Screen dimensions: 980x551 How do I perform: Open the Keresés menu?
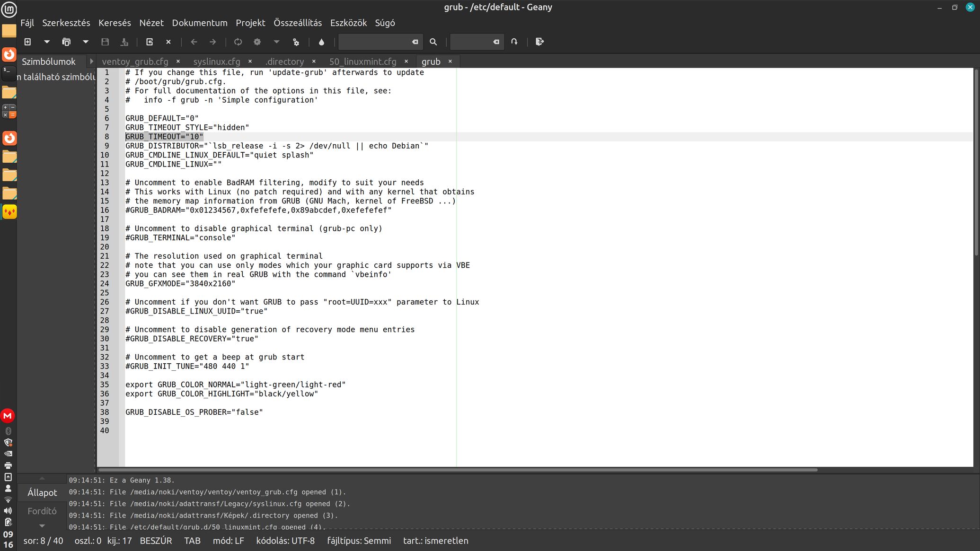coord(115,23)
